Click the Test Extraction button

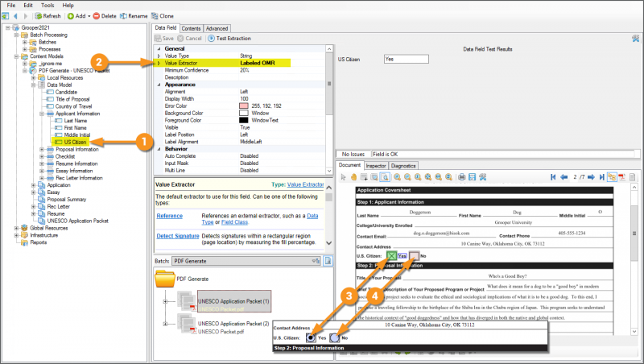pyautogui.click(x=229, y=38)
